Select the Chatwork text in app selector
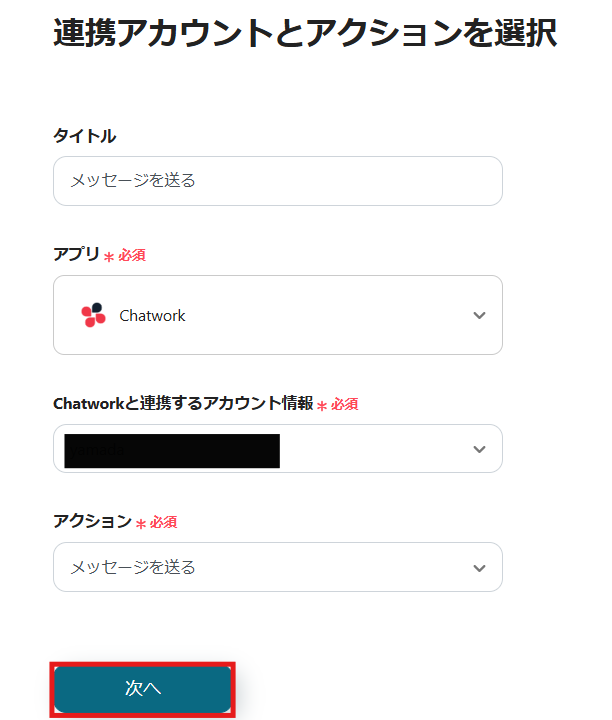Screen dimensions: 612x720 [x=152, y=315]
